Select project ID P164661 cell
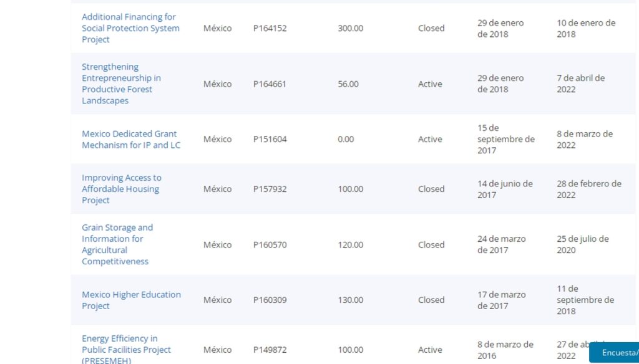639x364 pixels. [270, 84]
